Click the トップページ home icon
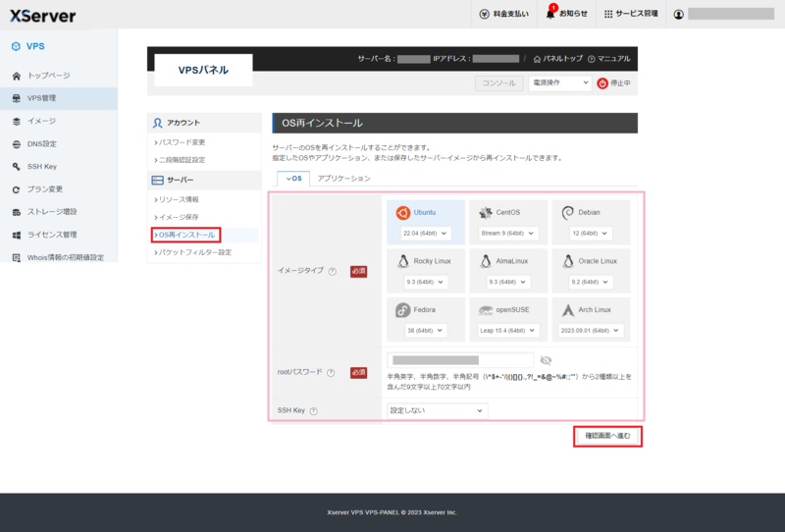This screenshot has width=785, height=532. [x=17, y=76]
